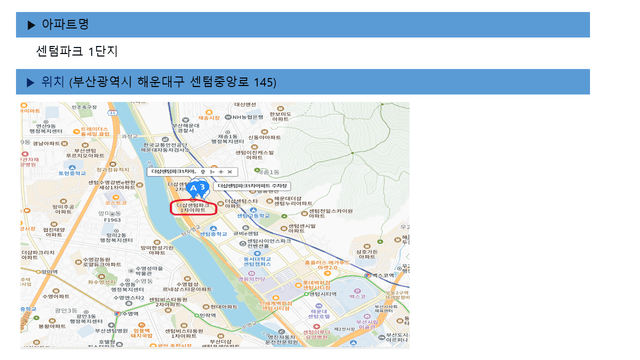Click the 더샵센텀파크1차 popup title

coord(173,172)
